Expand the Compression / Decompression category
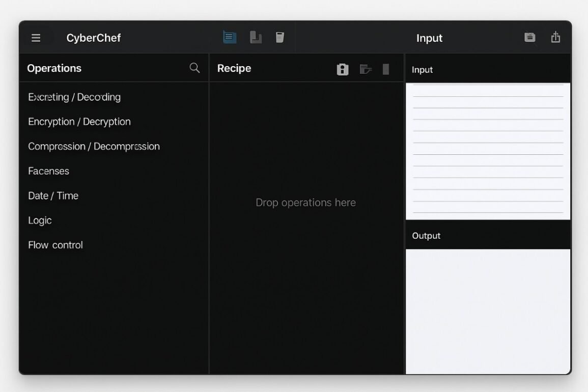This screenshot has height=392, width=588. [94, 146]
